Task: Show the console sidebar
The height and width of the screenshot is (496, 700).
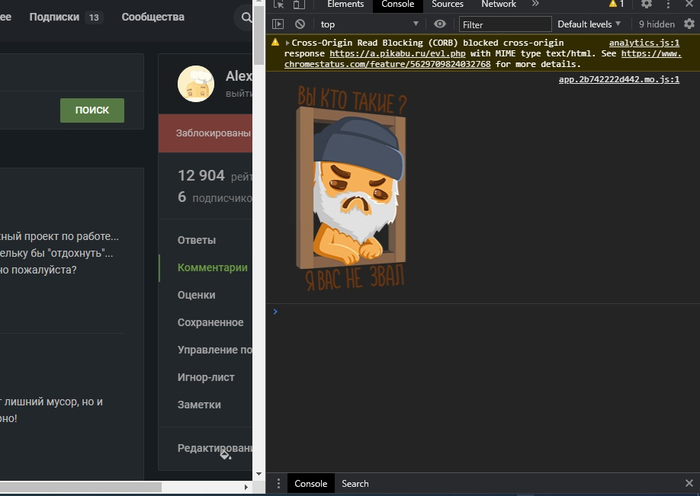Action: (278, 24)
